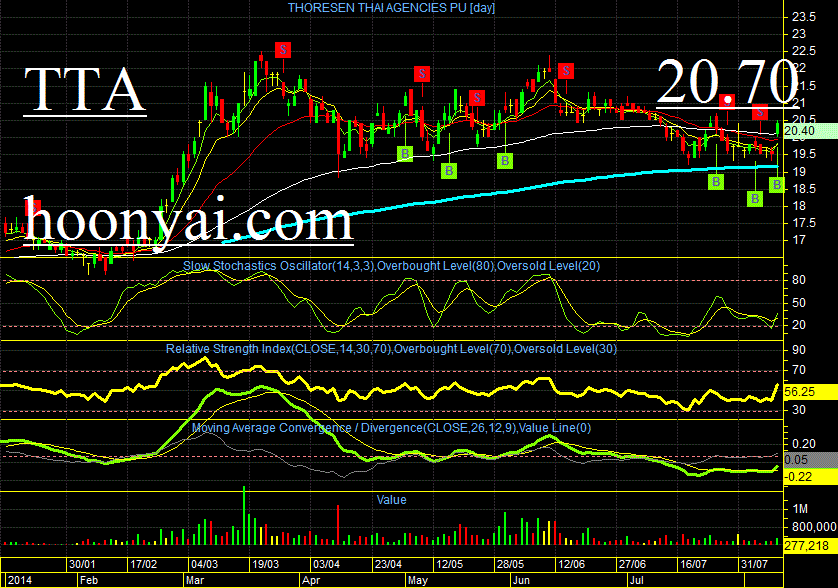Select the 23/04 date on time axis
The width and height of the screenshot is (838, 588).
tap(388, 564)
